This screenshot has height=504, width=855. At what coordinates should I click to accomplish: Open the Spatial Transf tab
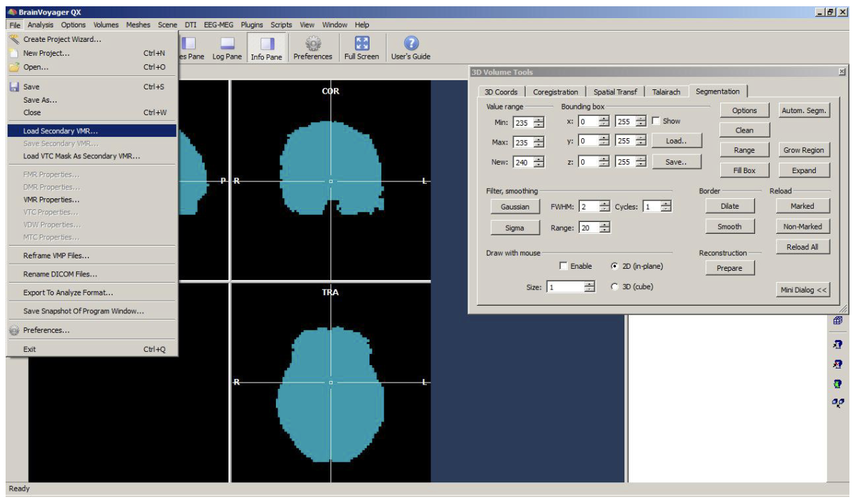pos(615,92)
